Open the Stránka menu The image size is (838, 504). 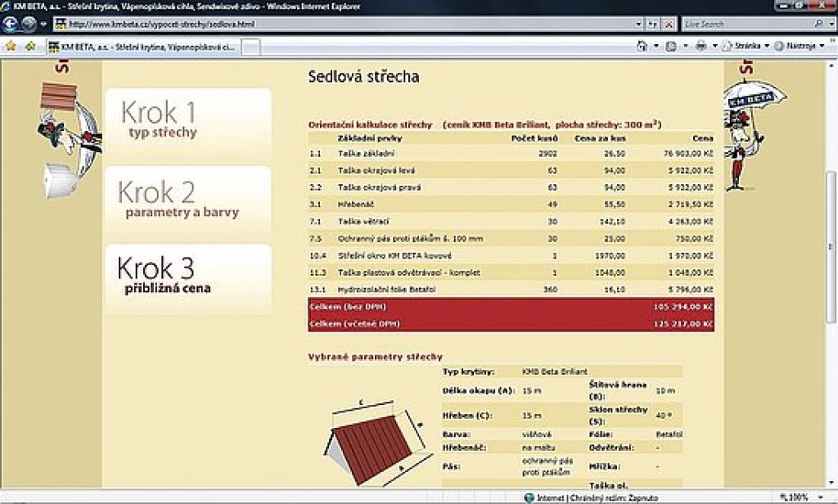click(x=746, y=46)
